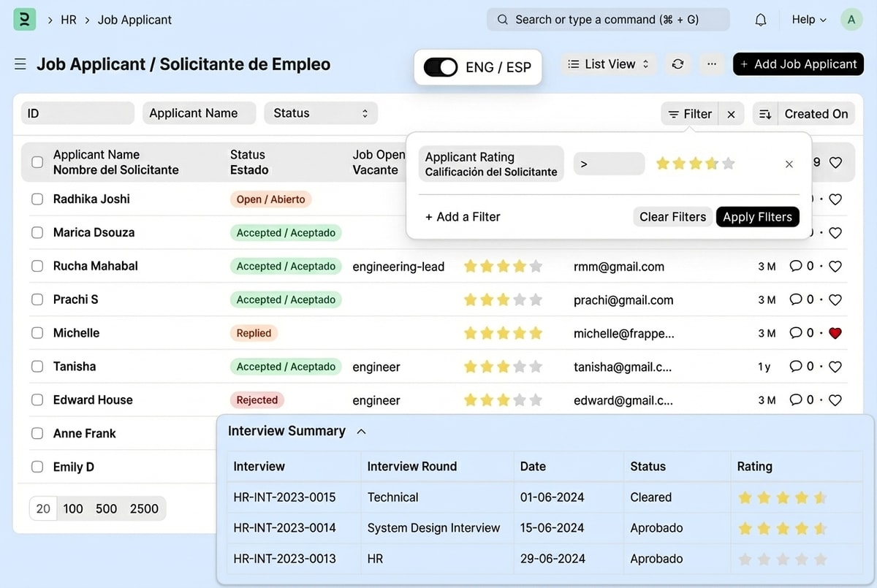877x588 pixels.
Task: Open the List View switcher dropdown
Action: (609, 64)
